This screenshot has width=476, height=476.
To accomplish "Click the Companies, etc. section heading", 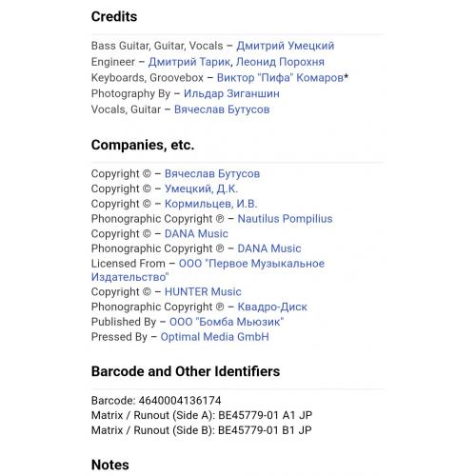I will 143,145.
